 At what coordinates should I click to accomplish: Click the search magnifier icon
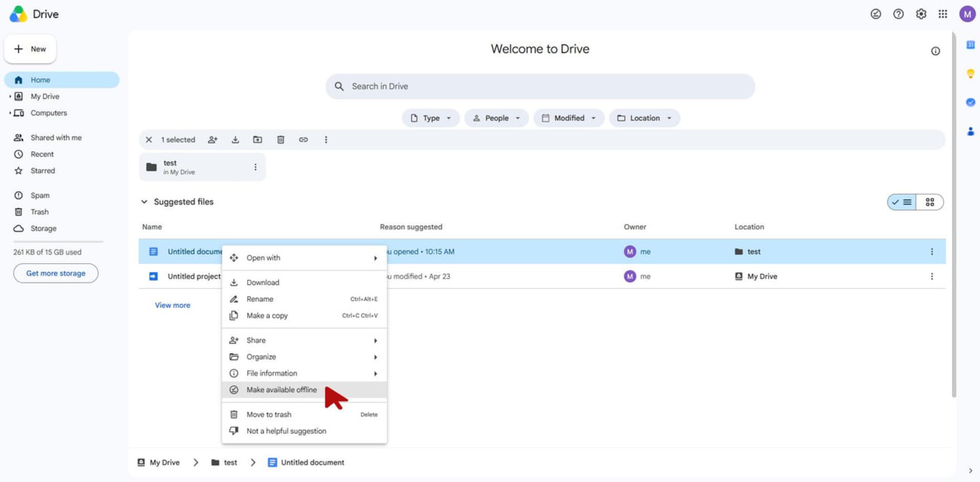click(x=339, y=86)
